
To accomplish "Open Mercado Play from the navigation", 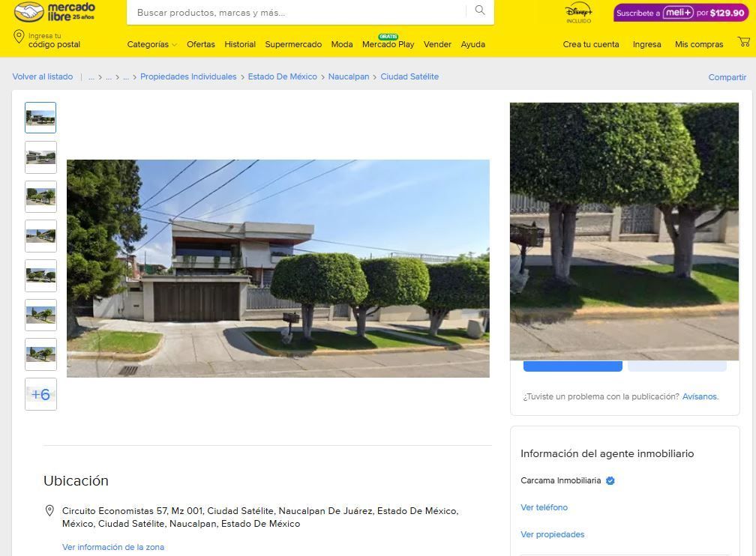I will 388,43.
